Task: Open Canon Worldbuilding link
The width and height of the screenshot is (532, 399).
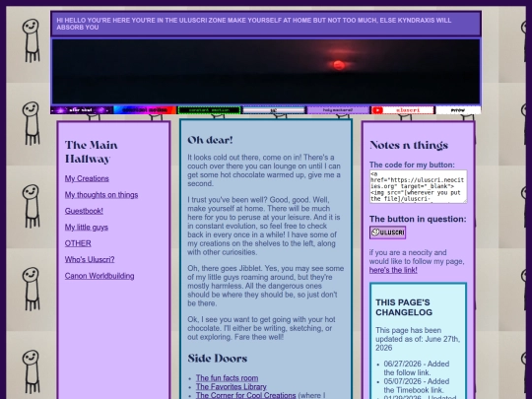Action: [100, 276]
